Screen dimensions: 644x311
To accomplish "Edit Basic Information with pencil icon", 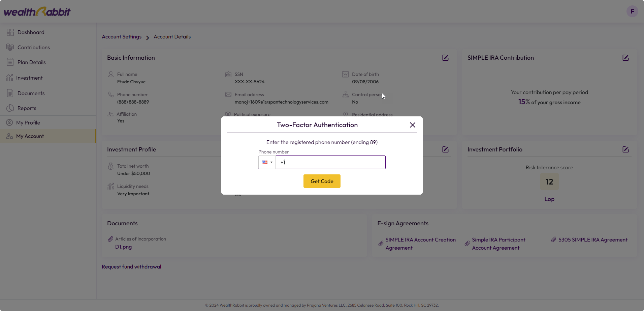I will click(x=445, y=58).
